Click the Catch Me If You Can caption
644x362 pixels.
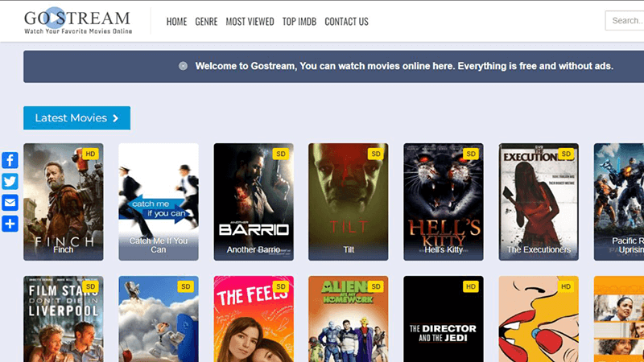click(159, 245)
